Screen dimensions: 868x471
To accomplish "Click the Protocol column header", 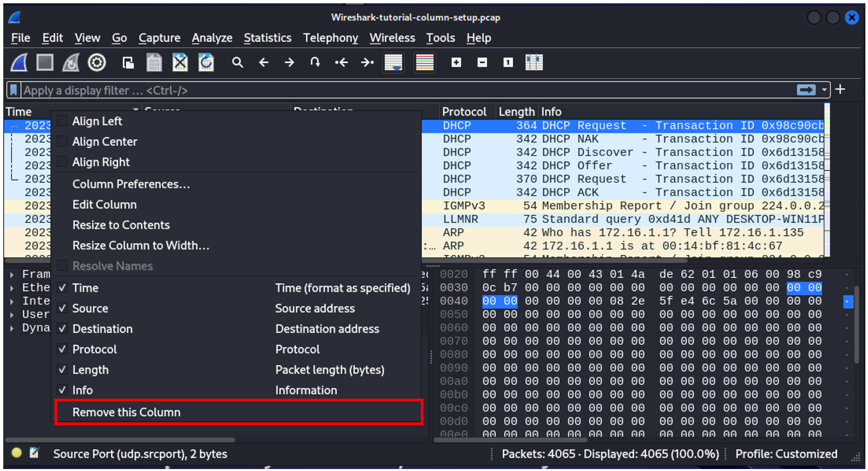I will (x=467, y=111).
